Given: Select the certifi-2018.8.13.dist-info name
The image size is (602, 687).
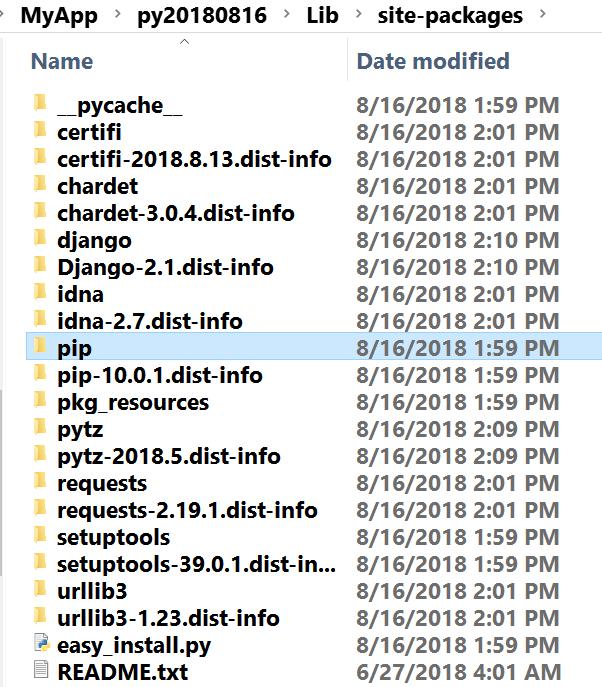Looking at the screenshot, I should pos(195,159).
